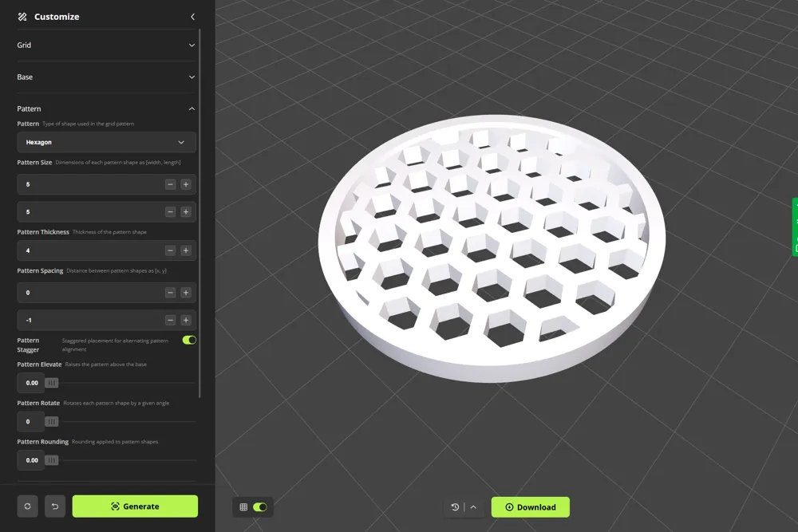This screenshot has height=532, width=798.
Task: Turn off the grid visibility toggle in bottom bar
Action: pyautogui.click(x=260, y=506)
